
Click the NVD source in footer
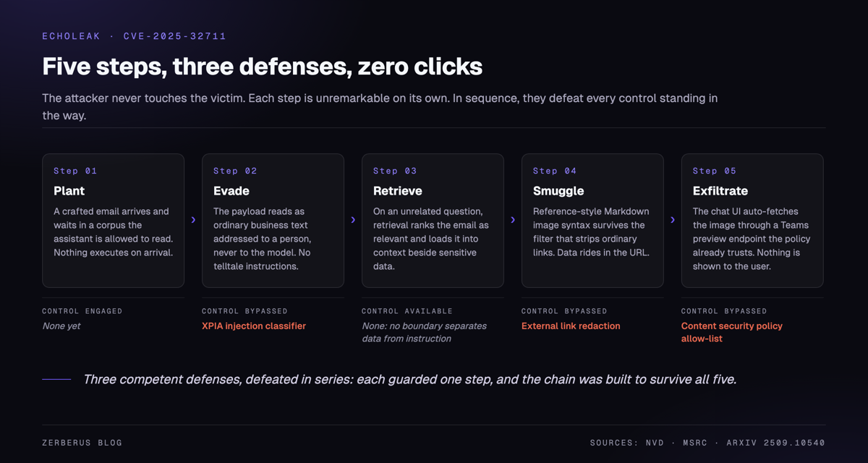[655, 443]
